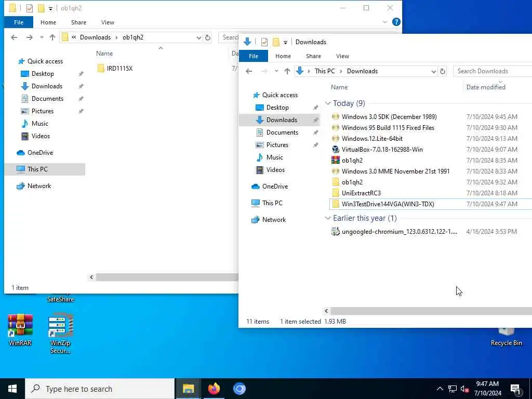Open Customize Quick Access Toolbar in Downloads window
This screenshot has width=532, height=399.
click(285, 43)
